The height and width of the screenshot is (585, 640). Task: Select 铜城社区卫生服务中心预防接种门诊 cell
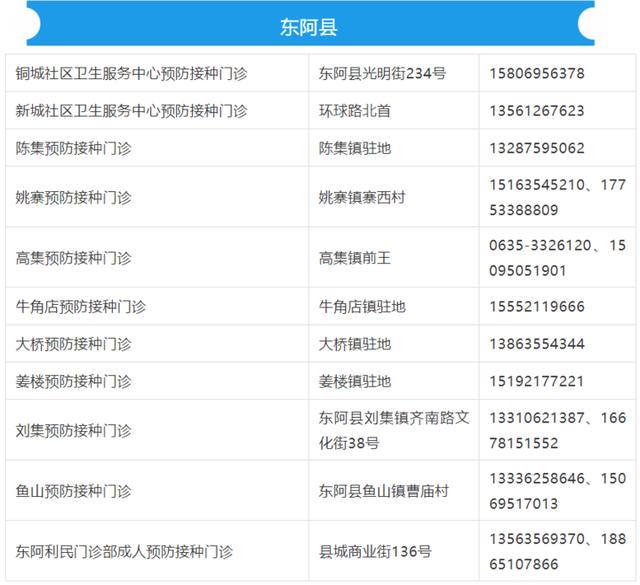click(157, 73)
